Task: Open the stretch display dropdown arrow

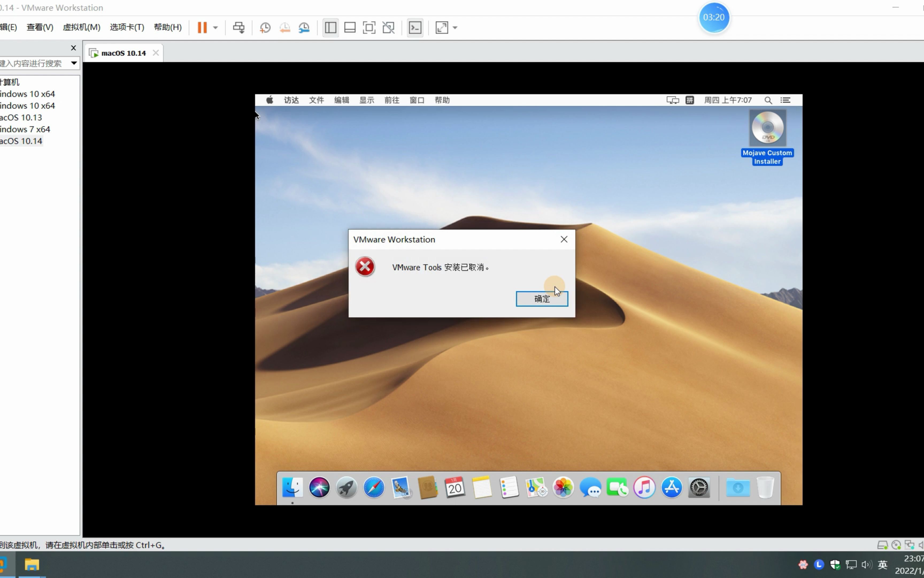Action: [x=455, y=28]
